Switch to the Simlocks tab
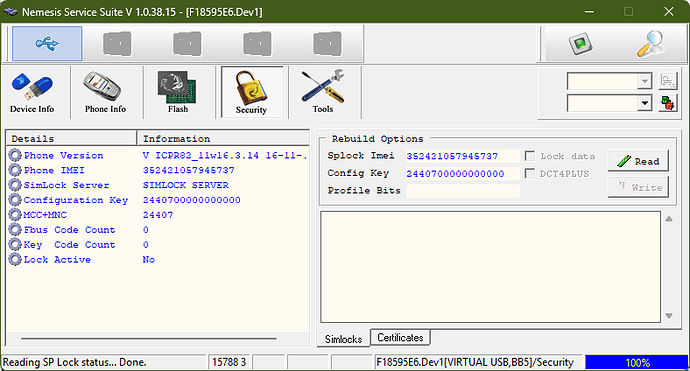This screenshot has height=371, width=690. tap(343, 339)
